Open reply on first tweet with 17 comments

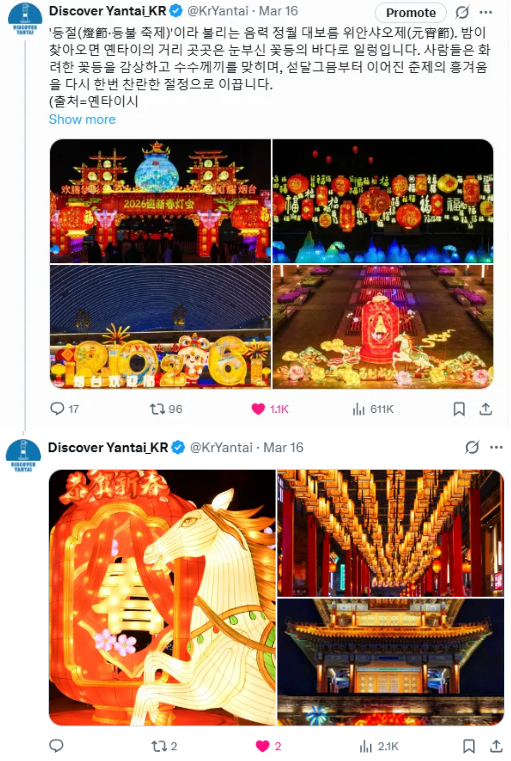[64, 409]
